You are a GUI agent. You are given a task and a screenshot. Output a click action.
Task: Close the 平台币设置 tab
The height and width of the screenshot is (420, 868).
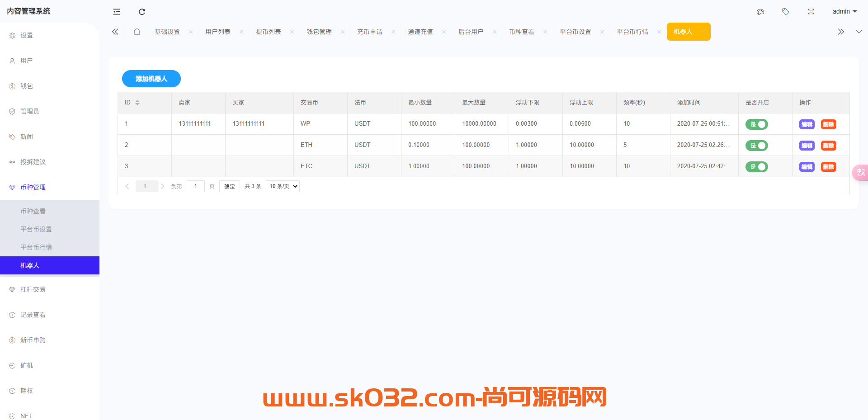tap(602, 32)
